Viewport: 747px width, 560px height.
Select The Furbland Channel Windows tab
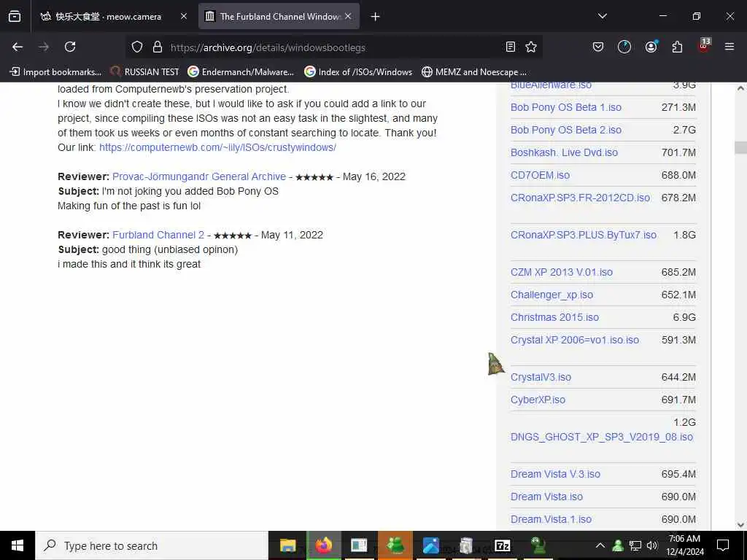click(x=279, y=17)
